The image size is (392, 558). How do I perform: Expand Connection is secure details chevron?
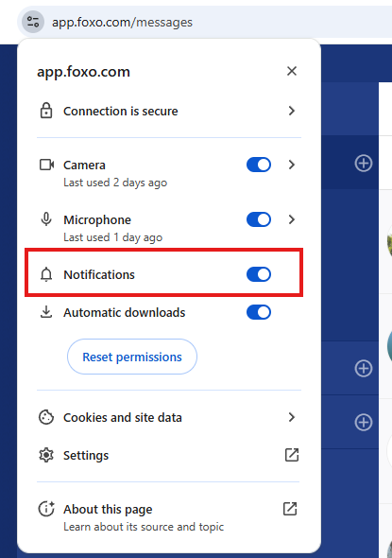[292, 111]
